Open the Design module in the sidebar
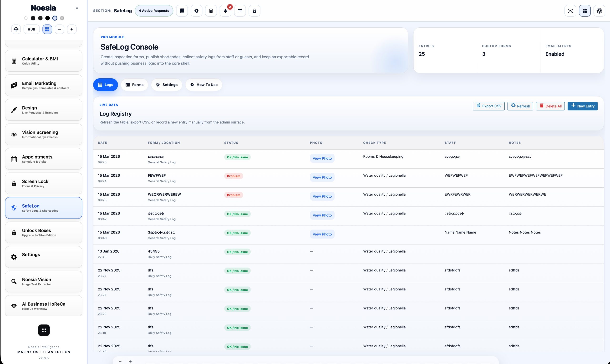The image size is (610, 364). tap(43, 110)
